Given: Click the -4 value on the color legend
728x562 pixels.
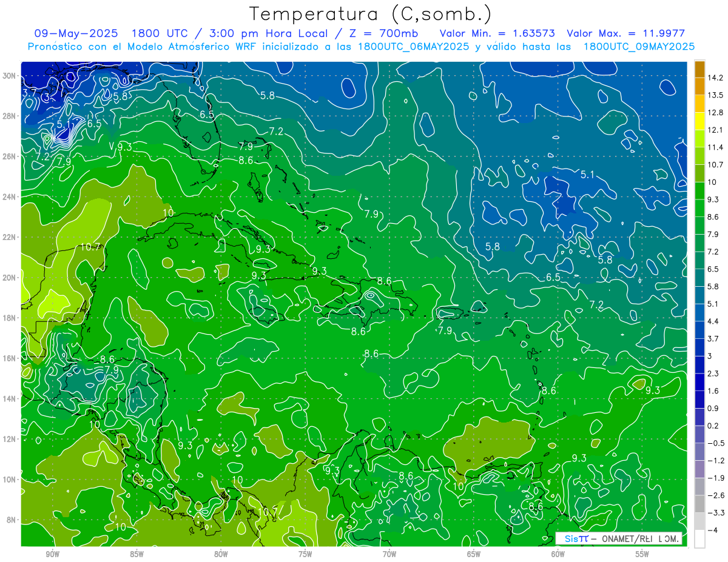Looking at the screenshot, I should click(713, 530).
